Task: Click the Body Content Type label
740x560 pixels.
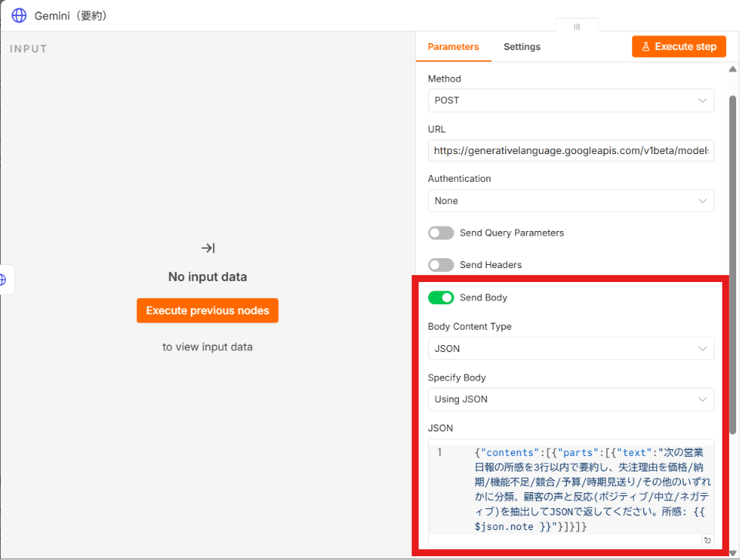Action: [470, 327]
